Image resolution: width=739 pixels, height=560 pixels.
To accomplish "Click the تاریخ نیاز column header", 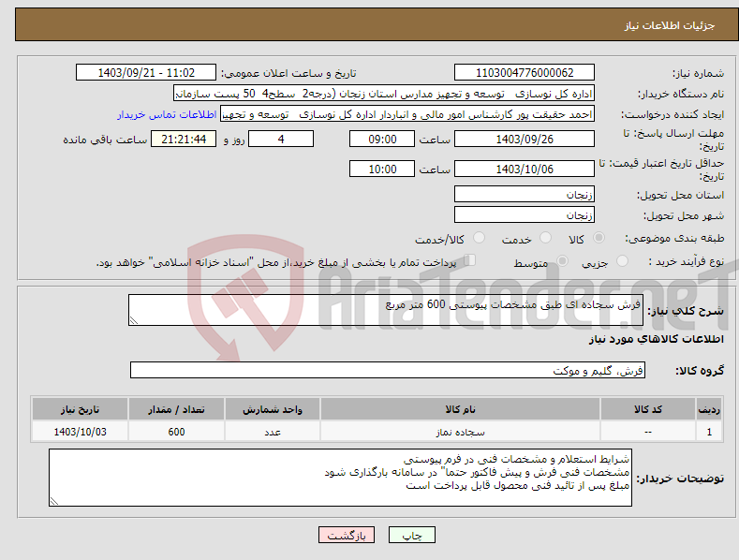I will [81, 409].
